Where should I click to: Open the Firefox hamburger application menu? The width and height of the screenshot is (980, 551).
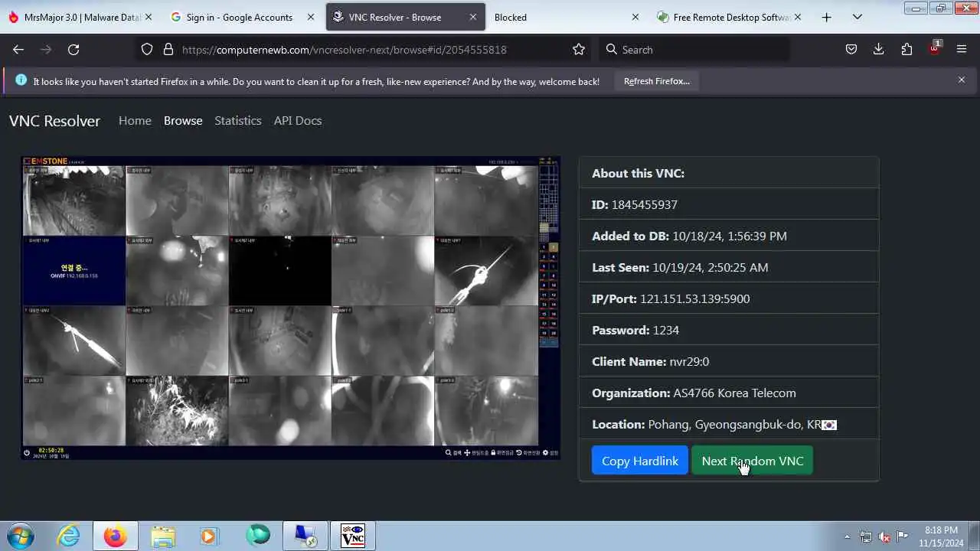pos(962,49)
